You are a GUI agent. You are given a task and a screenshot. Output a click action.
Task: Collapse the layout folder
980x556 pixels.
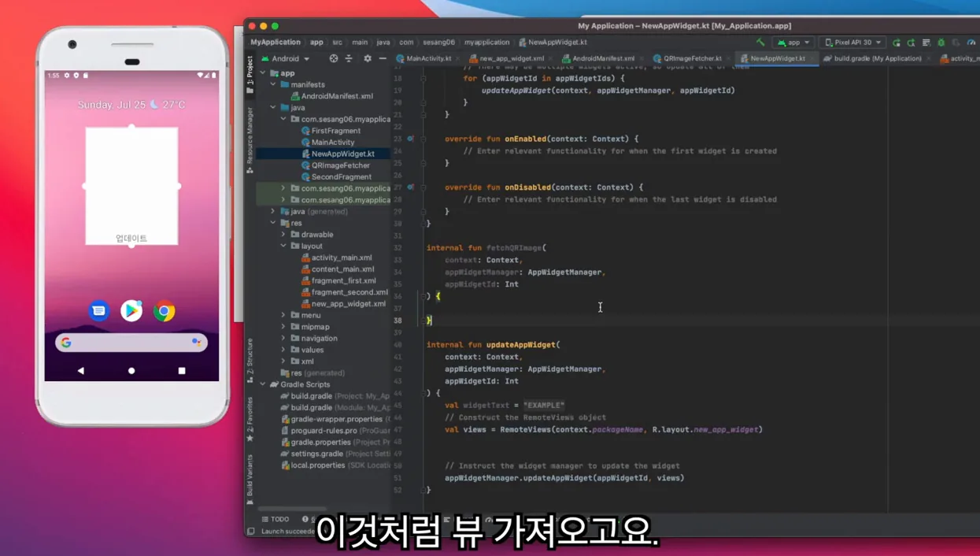tap(283, 246)
